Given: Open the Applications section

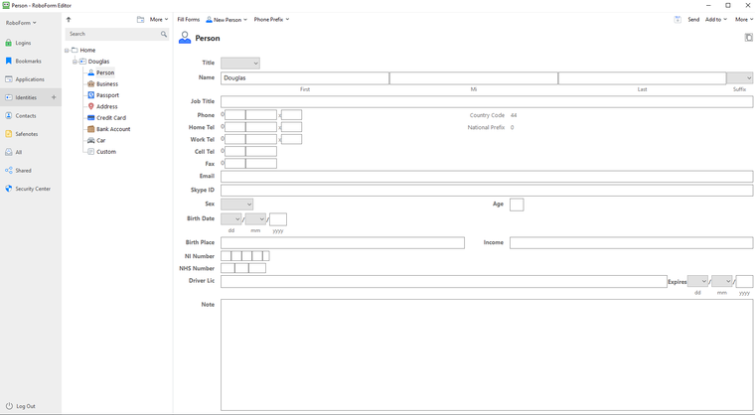Looking at the screenshot, I should click(x=25, y=79).
